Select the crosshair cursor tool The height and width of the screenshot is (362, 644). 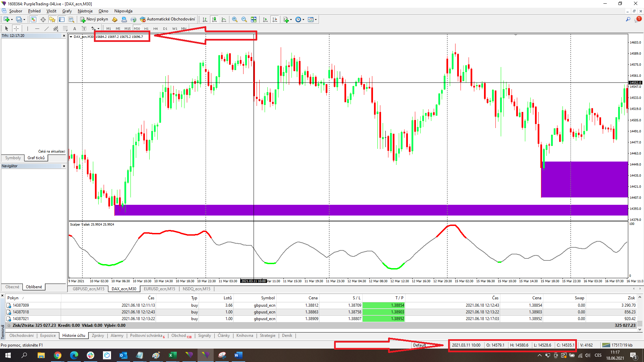pyautogui.click(x=16, y=28)
